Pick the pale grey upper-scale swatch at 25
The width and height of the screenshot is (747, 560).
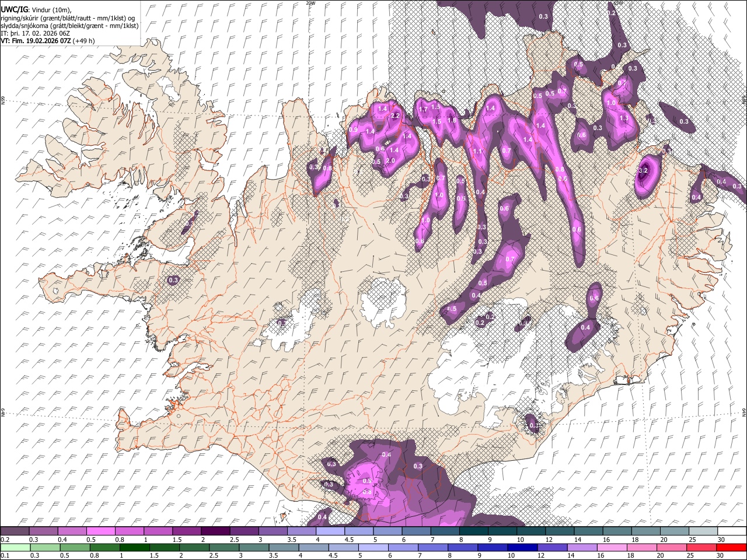pyautogui.click(x=704, y=531)
